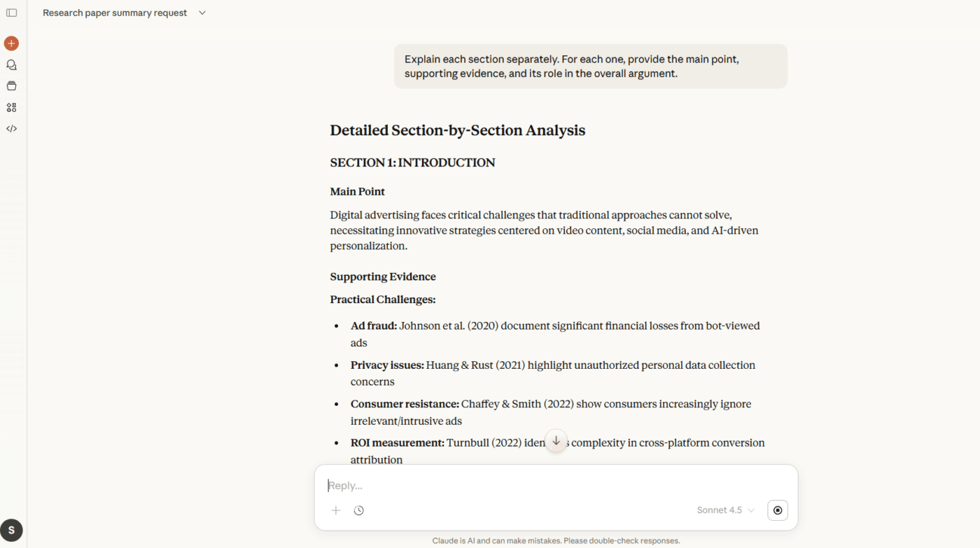Open the Projects icon in sidebar
980x548 pixels.
11,86
